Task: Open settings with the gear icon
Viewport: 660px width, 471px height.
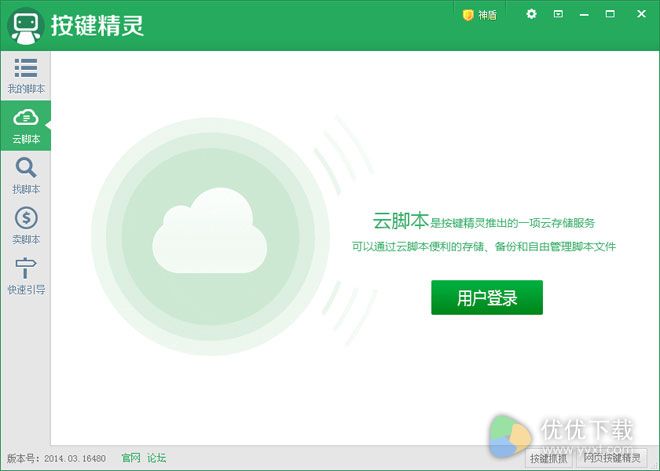Action: click(x=531, y=14)
